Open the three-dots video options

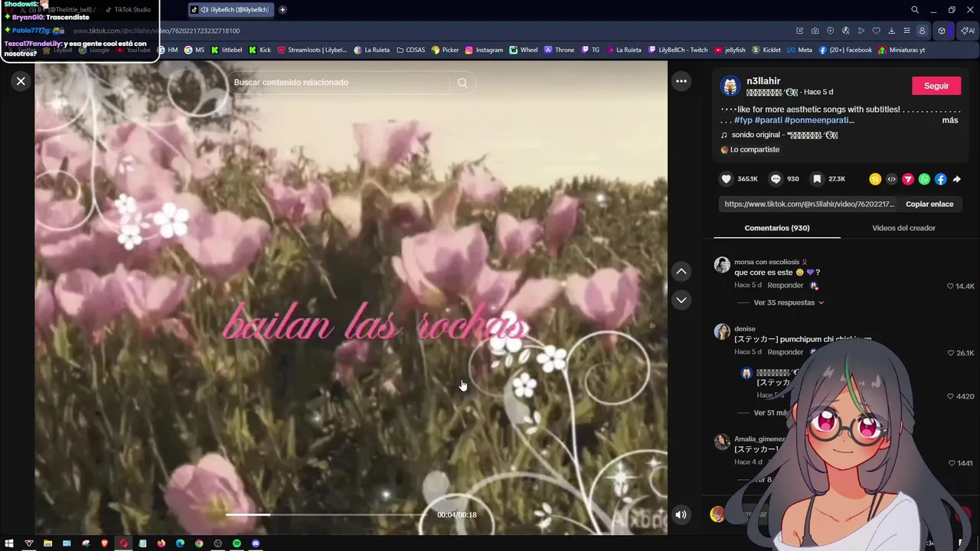(x=681, y=81)
